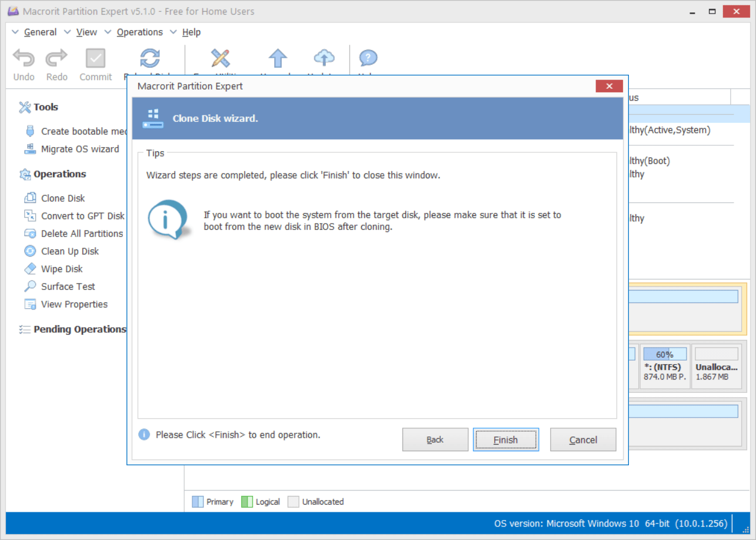Click the Undo toolbar icon
The image size is (756, 540).
pos(24,58)
